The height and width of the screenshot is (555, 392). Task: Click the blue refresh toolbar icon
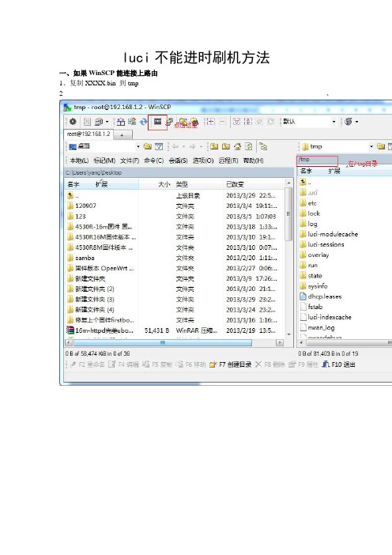(143, 122)
